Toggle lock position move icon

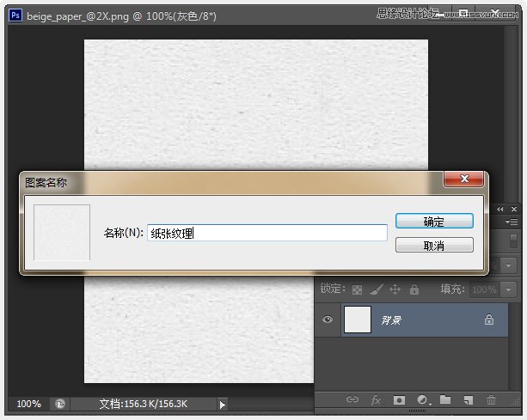[x=395, y=289]
